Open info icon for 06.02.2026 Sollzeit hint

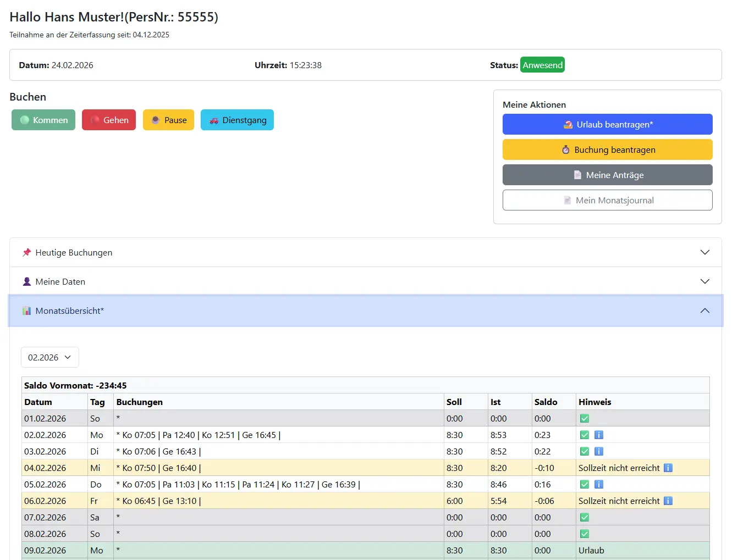click(x=668, y=501)
